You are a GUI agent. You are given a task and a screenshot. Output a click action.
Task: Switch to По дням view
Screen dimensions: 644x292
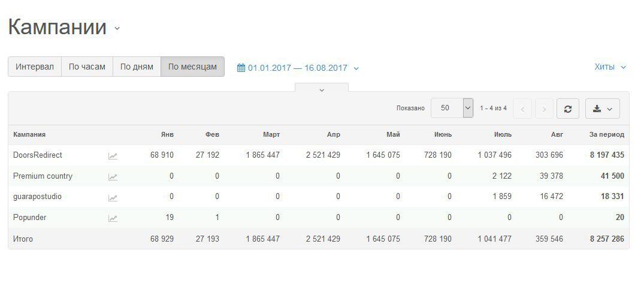137,67
